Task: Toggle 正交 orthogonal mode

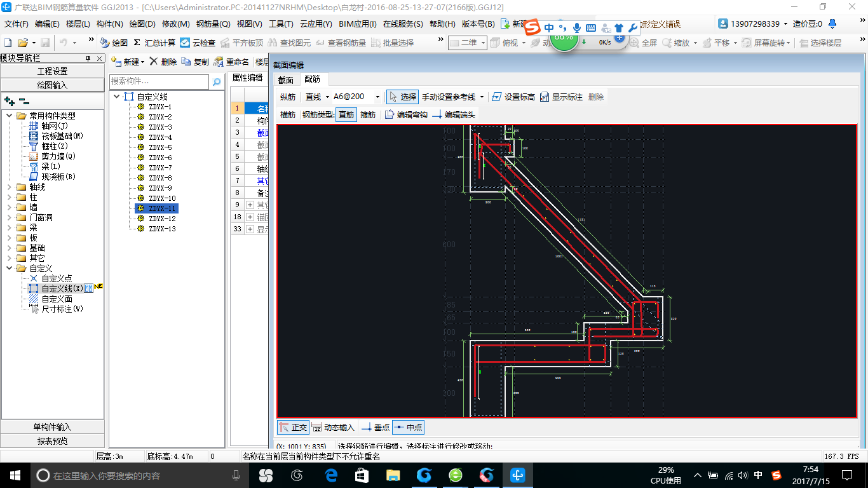Action: click(293, 428)
